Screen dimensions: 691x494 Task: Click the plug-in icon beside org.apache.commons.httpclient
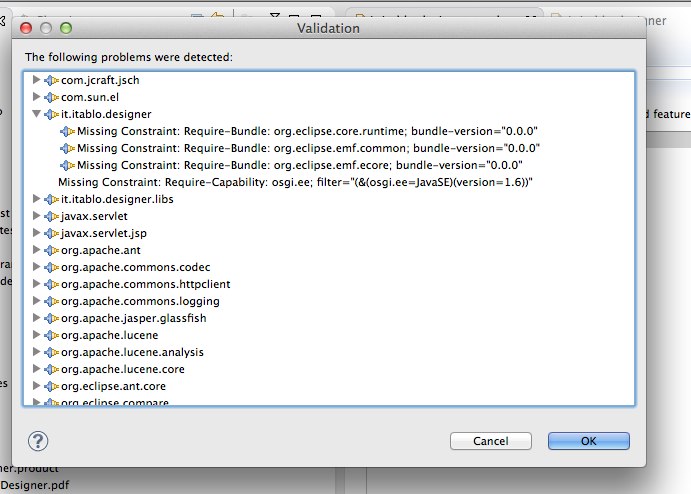tap(52, 284)
